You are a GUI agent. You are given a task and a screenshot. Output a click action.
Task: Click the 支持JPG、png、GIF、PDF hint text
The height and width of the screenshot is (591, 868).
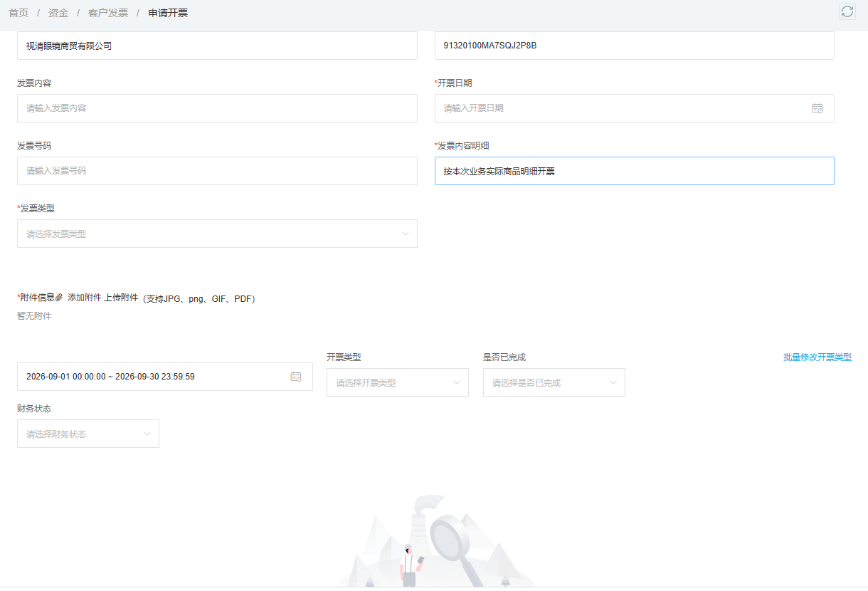click(x=199, y=299)
